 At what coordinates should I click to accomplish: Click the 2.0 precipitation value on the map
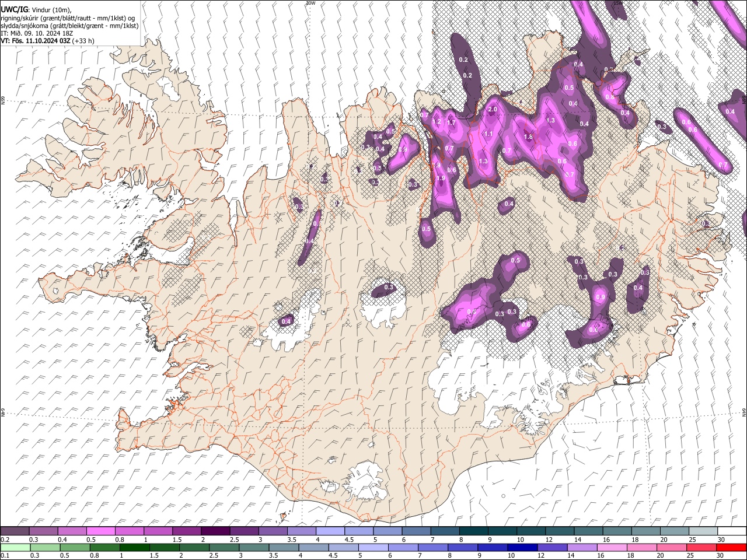click(492, 110)
